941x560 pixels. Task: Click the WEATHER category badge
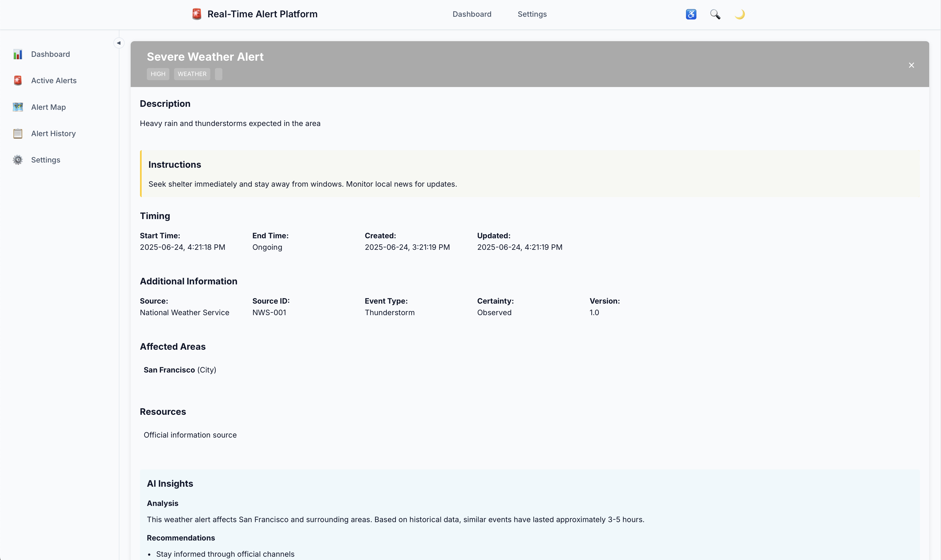click(192, 74)
